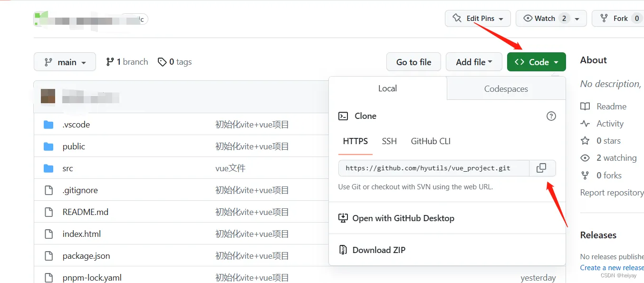The height and width of the screenshot is (283, 644).
Task: Select the GitHub CLI clone tab
Action: click(x=431, y=141)
